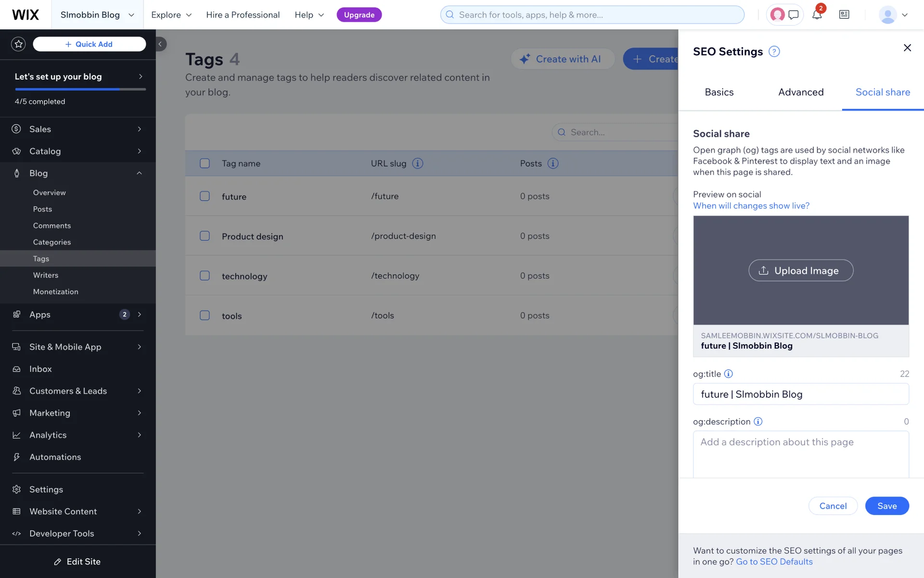Open the news feed icon in header

(x=844, y=14)
